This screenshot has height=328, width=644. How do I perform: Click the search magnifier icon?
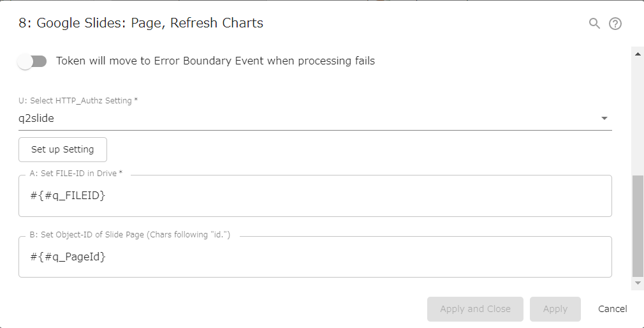594,24
